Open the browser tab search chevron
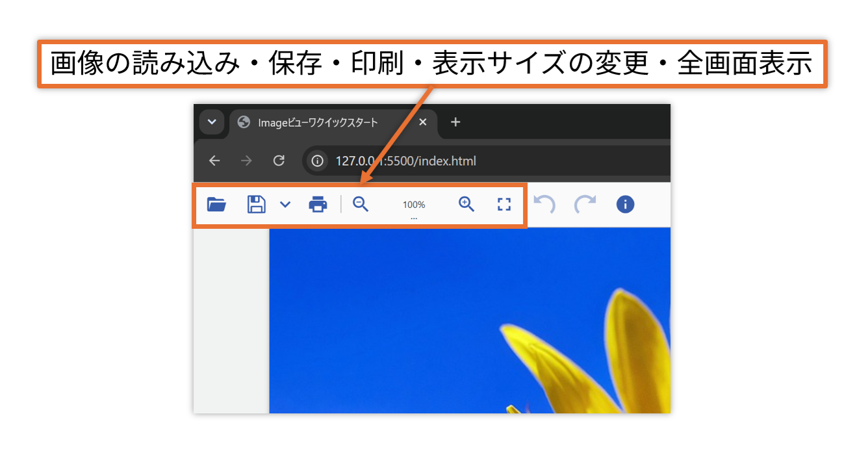This screenshot has height=455, width=868. (212, 122)
